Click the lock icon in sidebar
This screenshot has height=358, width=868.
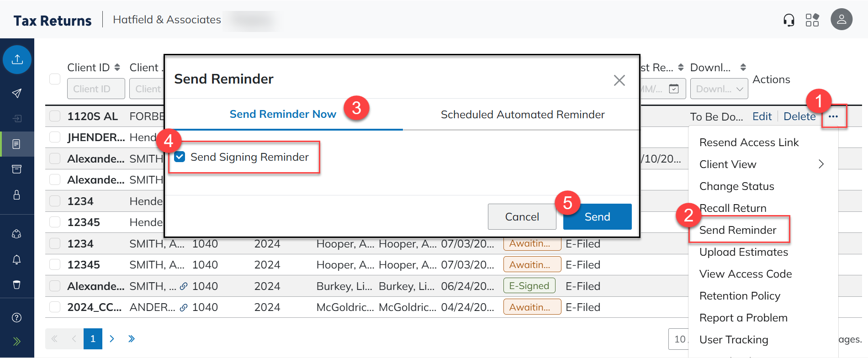point(17,195)
